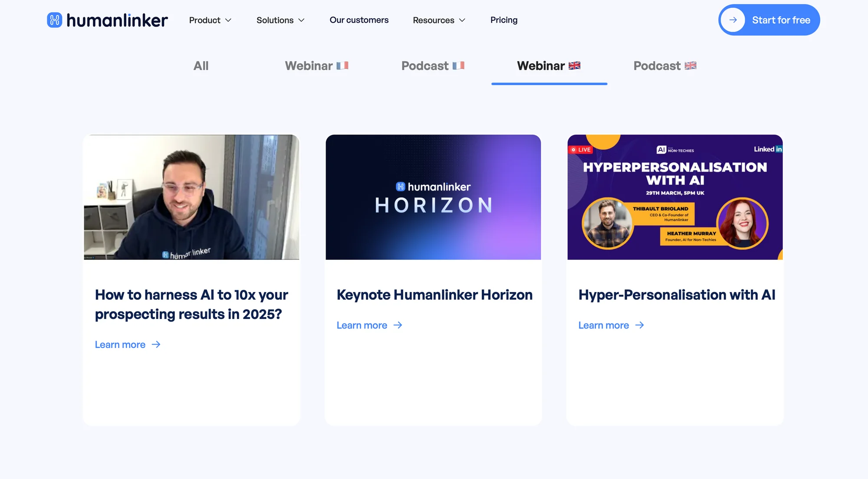Switch to the English Podcast tab
This screenshot has height=479, width=868.
(665, 66)
